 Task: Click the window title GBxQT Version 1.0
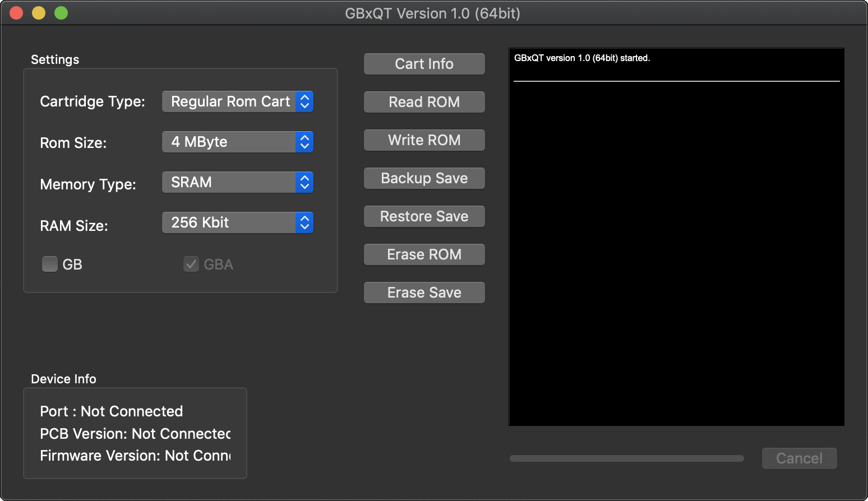tap(433, 13)
